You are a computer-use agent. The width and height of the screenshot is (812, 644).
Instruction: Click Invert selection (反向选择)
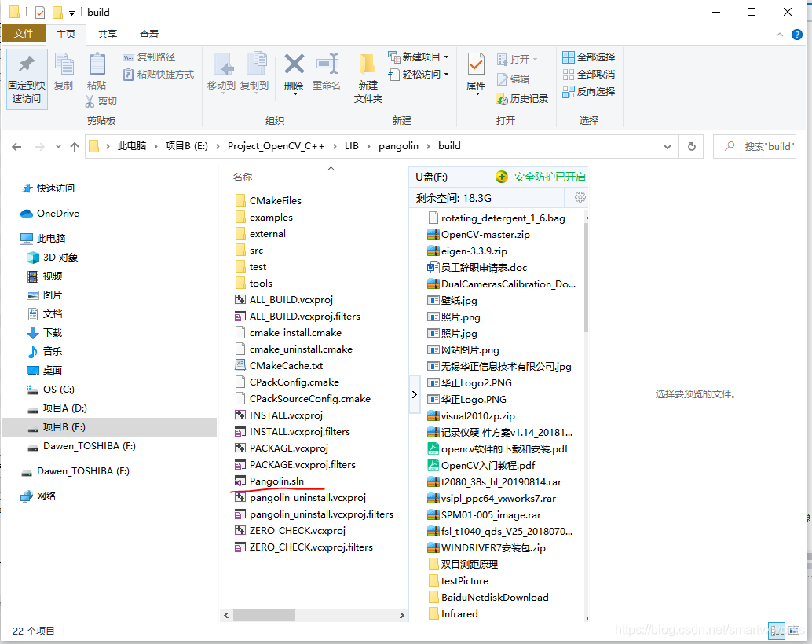(x=589, y=91)
